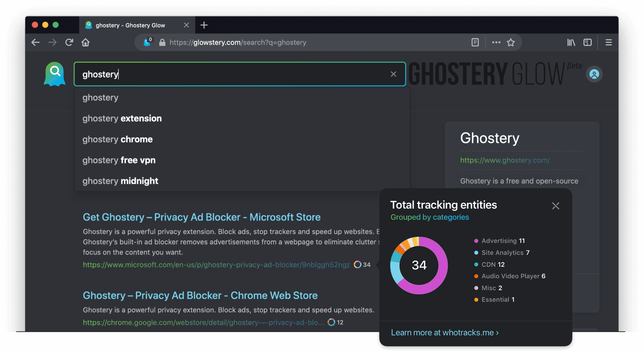The height and width of the screenshot is (352, 644).
Task: Toggle the browser sidebar open
Action: pyautogui.click(x=588, y=42)
